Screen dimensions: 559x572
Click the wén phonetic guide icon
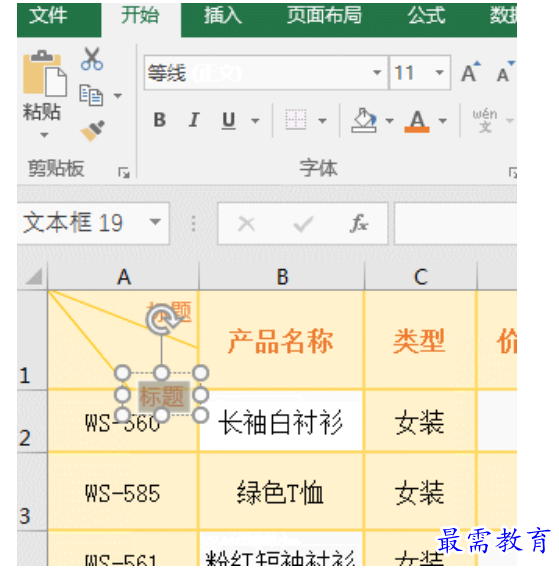(485, 120)
